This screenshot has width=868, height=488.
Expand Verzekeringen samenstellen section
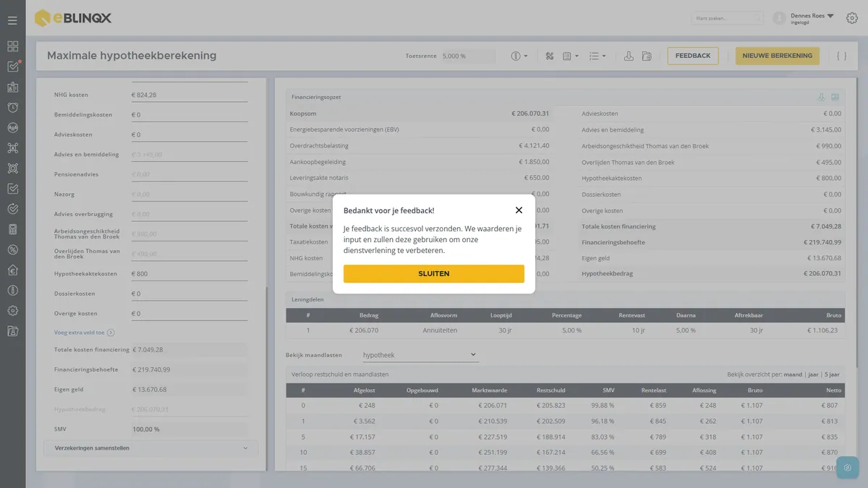150,448
